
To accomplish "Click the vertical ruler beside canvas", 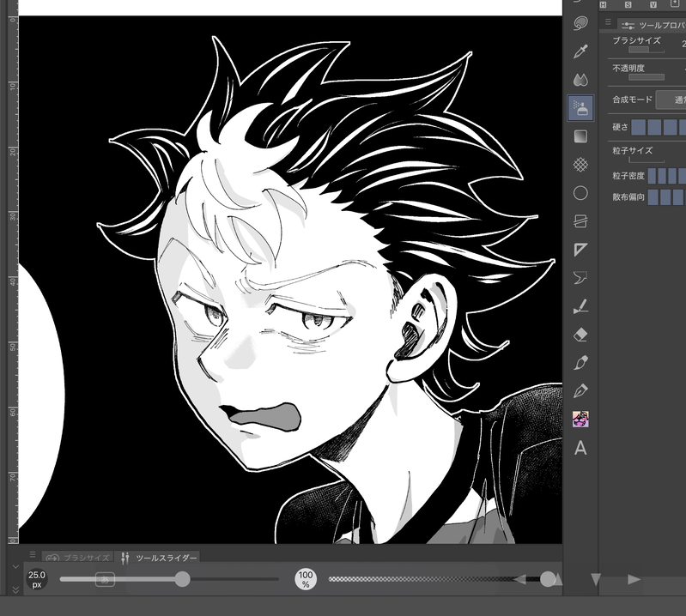I will pyautogui.click(x=13, y=280).
